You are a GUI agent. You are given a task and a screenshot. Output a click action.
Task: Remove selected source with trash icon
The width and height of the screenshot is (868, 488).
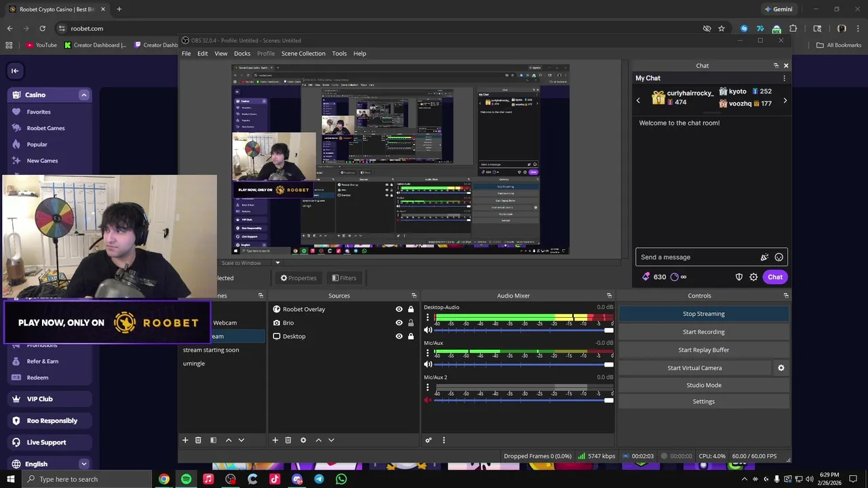(288, 440)
